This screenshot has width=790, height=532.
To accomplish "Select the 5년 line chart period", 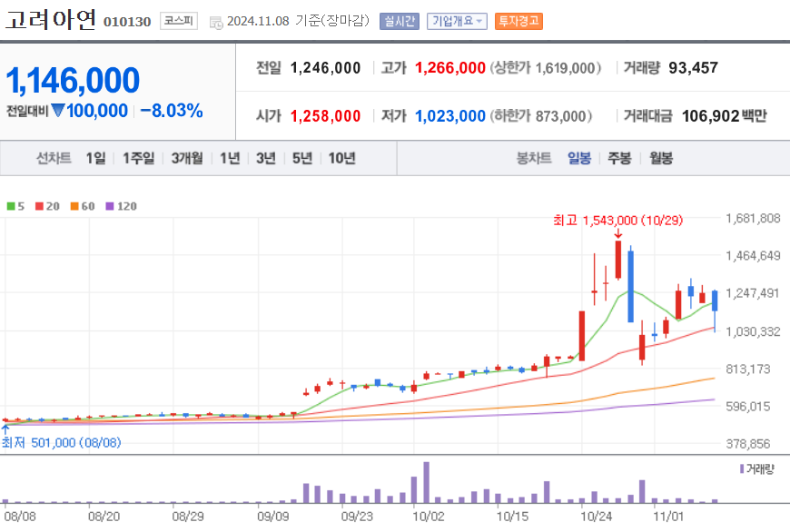I will pyautogui.click(x=302, y=158).
